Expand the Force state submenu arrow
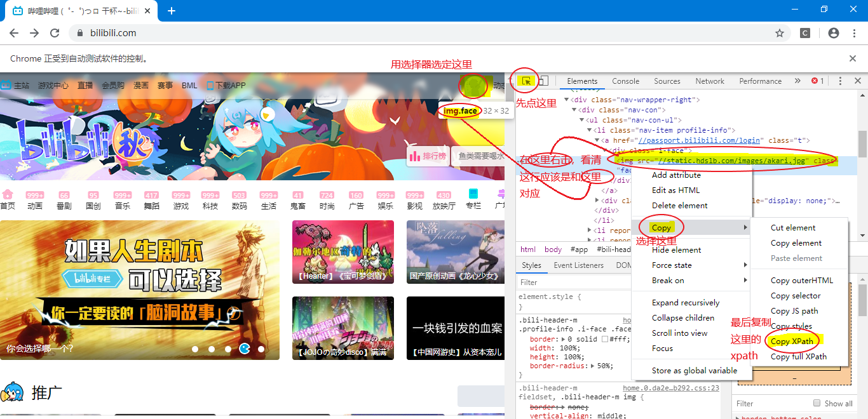868x419 pixels. coord(745,265)
